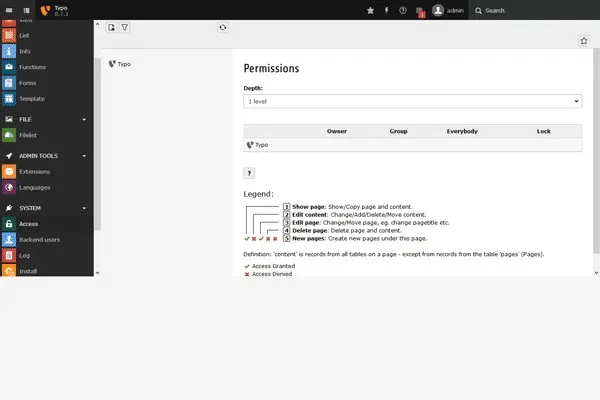Image resolution: width=600 pixels, height=400 pixels.
Task: Open the help question mark in top bar
Action: tap(403, 10)
